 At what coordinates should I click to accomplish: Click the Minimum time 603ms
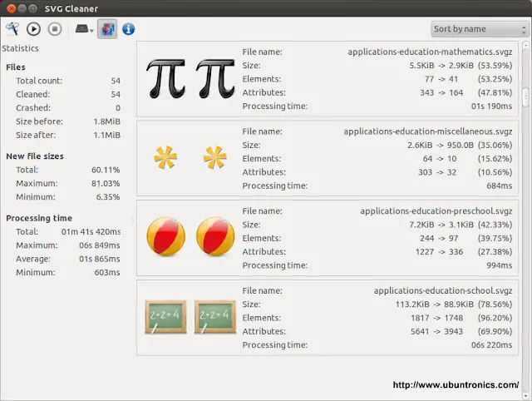pos(107,272)
